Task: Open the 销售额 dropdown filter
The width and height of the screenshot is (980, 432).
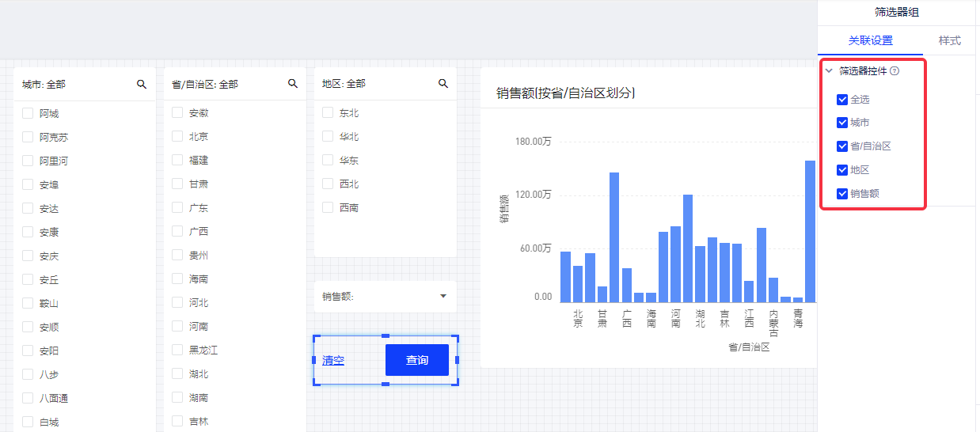Action: [443, 297]
